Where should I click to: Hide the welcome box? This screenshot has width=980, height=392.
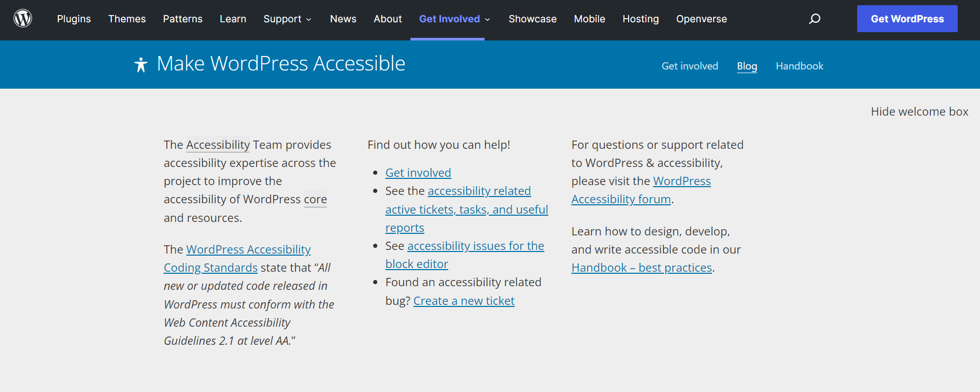point(919,111)
